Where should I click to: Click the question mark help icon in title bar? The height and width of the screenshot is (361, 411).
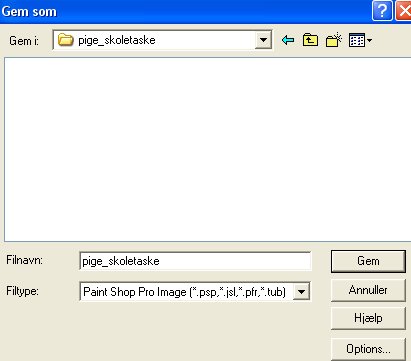point(382,11)
